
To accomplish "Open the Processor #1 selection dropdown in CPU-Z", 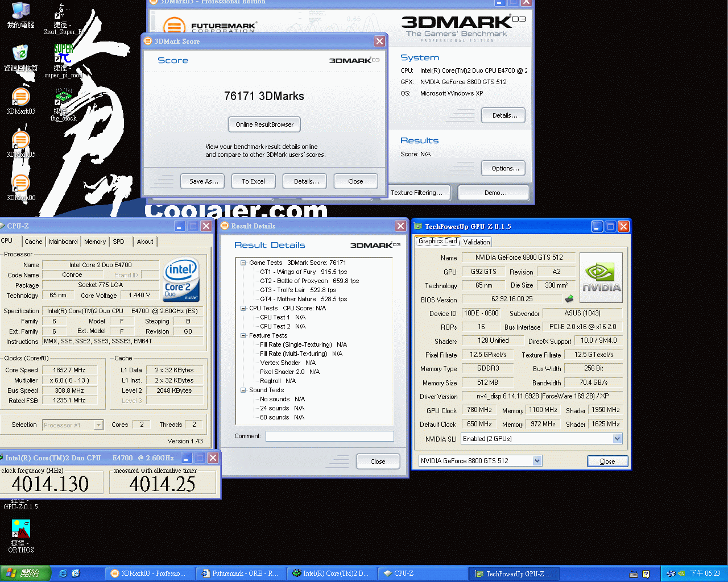I will click(x=98, y=425).
